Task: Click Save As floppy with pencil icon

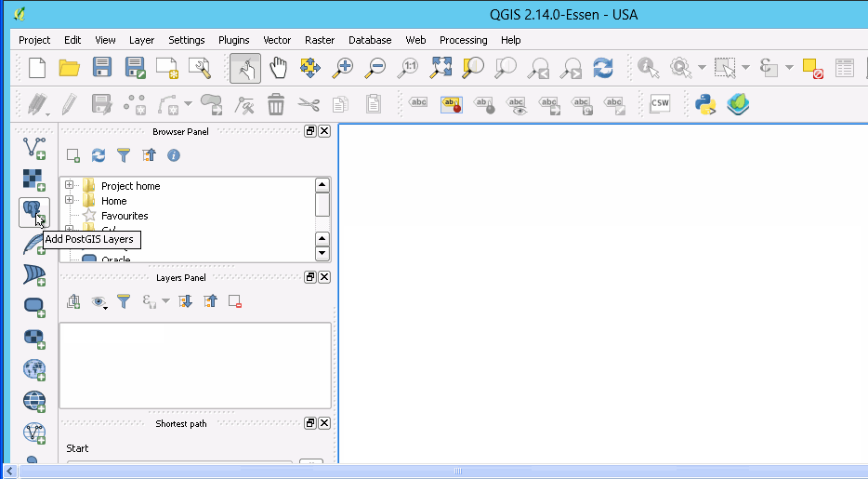Action: (x=135, y=68)
